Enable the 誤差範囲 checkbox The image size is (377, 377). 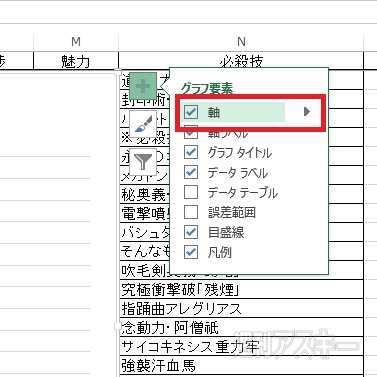pos(191,212)
